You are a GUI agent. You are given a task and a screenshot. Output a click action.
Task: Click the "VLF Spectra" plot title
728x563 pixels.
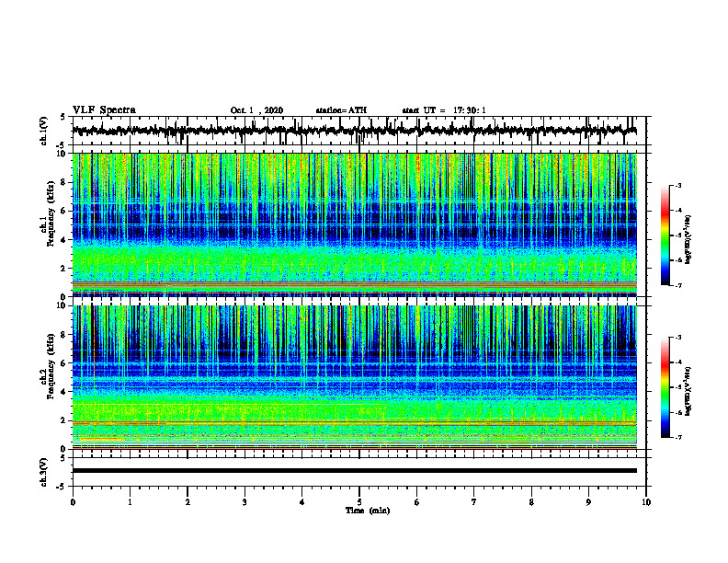point(104,110)
